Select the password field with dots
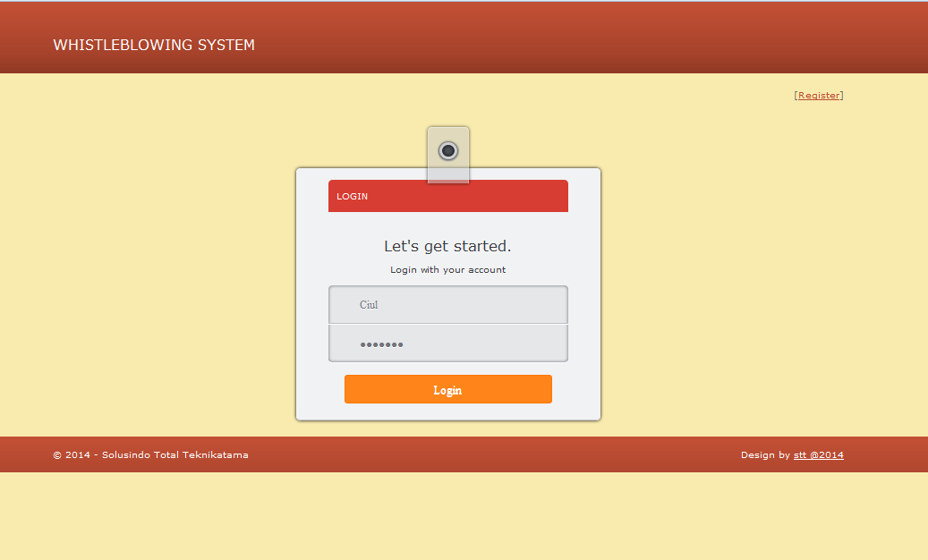 coord(447,344)
